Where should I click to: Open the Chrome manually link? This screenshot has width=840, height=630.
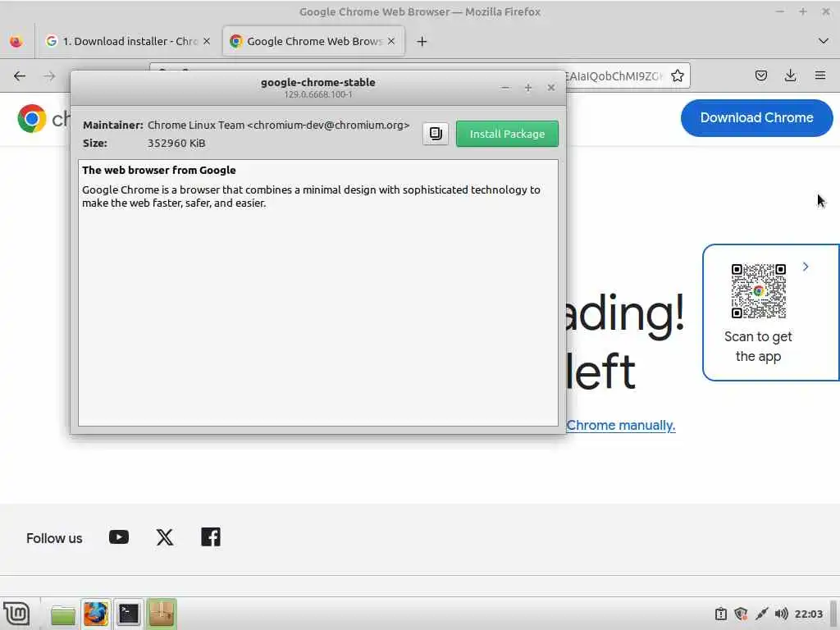621,426
